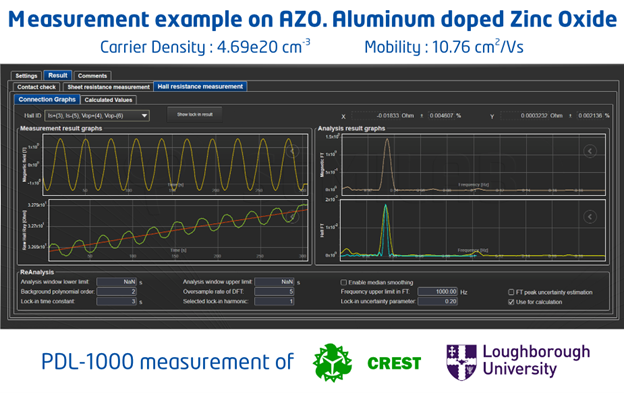Viewport: 624px width, 393px height.
Task: Click the raw Hall Rxy time graph
Action: coord(178,230)
